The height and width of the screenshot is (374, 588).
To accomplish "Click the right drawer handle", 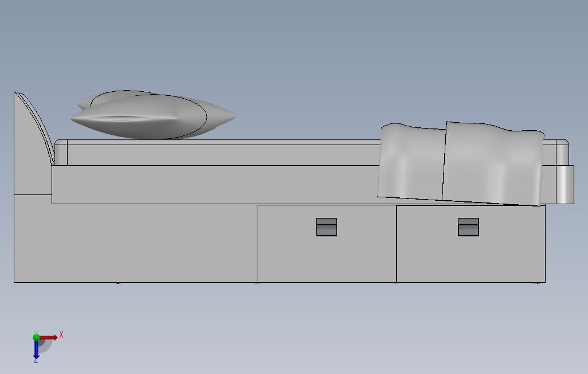I will (x=469, y=226).
